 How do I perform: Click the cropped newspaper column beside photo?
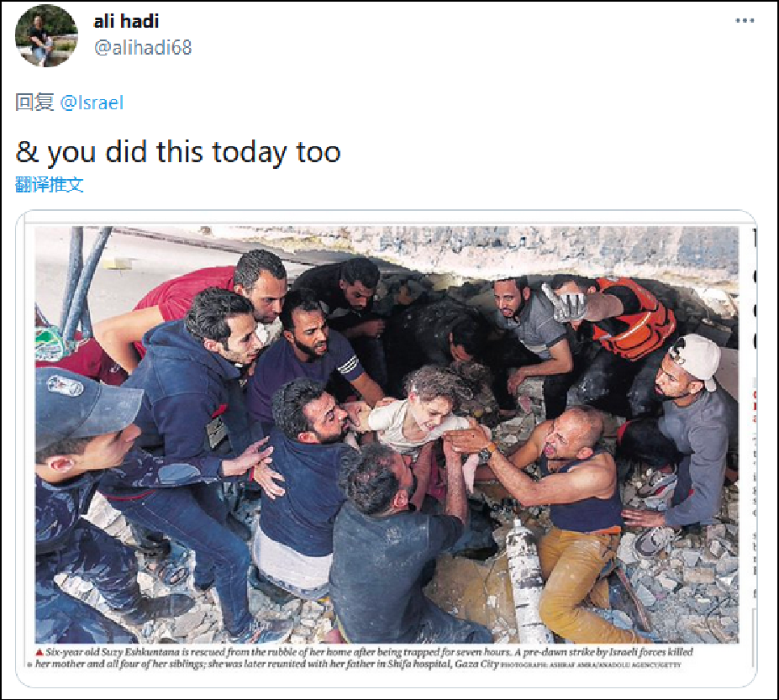tap(754, 447)
